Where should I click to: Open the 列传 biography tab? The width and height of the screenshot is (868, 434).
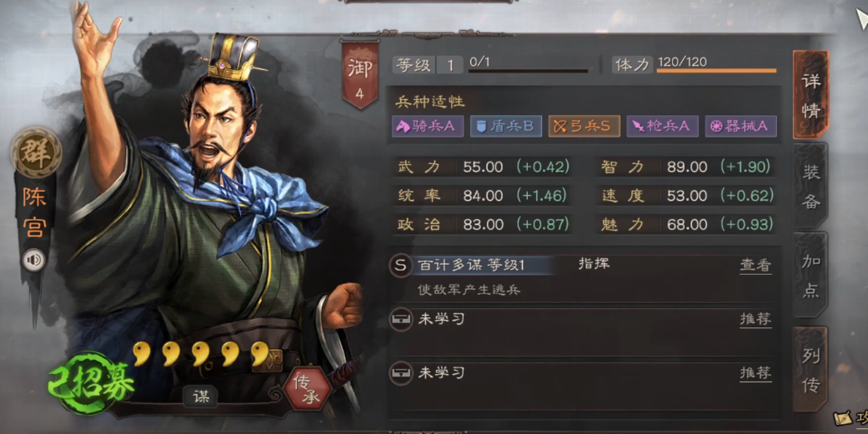(x=810, y=369)
